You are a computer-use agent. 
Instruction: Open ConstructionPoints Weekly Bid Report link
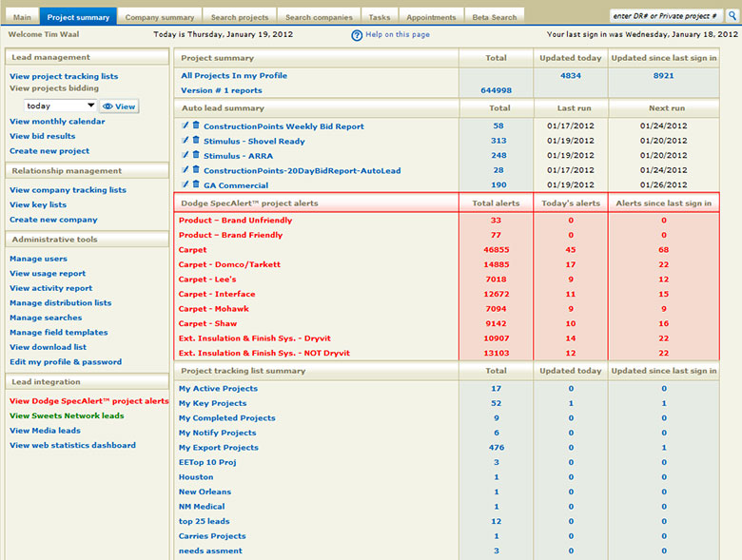[x=283, y=126]
